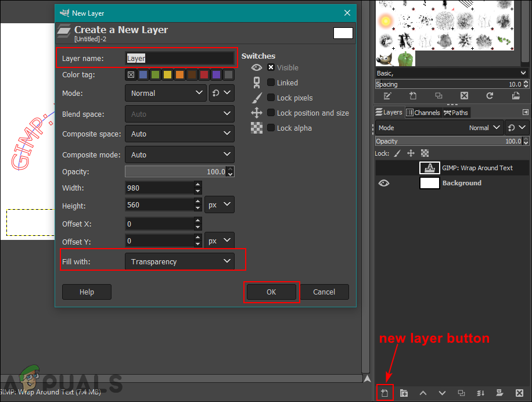Click the duplicate layer icon at panel bottom
This screenshot has height=402, width=532.
pos(461,393)
